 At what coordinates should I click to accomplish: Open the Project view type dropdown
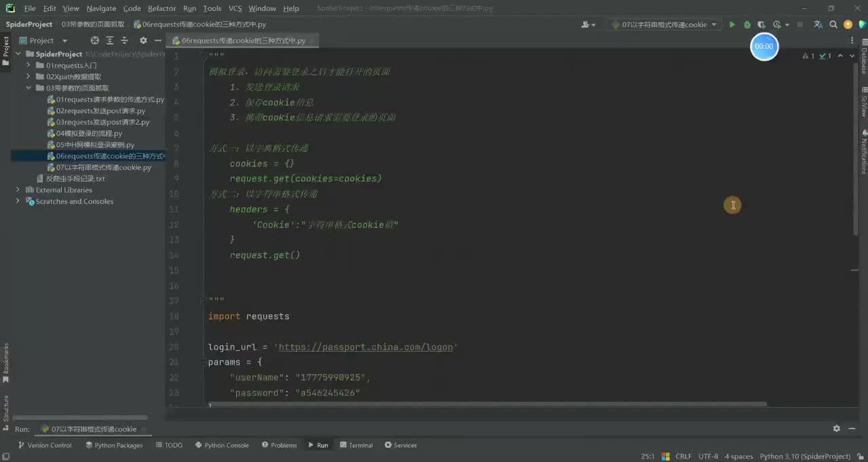[x=44, y=41]
